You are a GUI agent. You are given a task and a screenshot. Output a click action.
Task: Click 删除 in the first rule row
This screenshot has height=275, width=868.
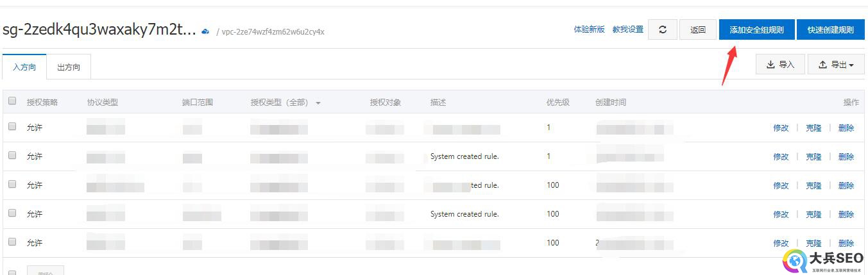(x=846, y=128)
